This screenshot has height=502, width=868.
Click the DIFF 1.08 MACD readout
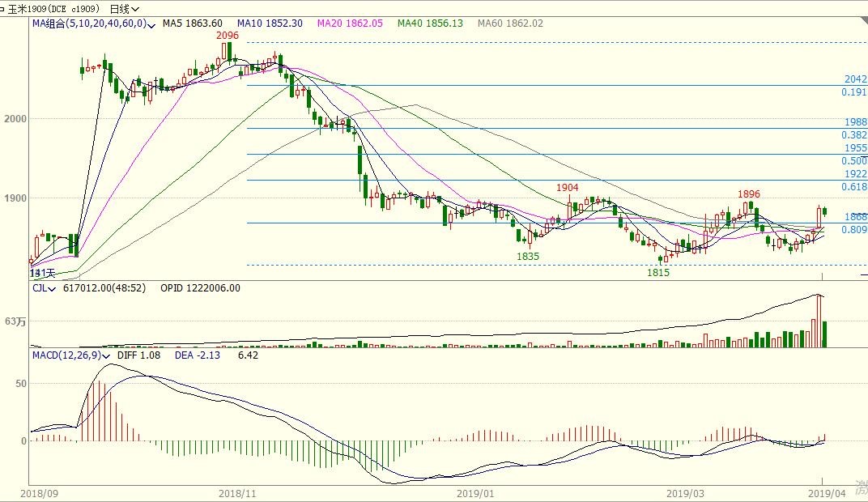[138, 355]
